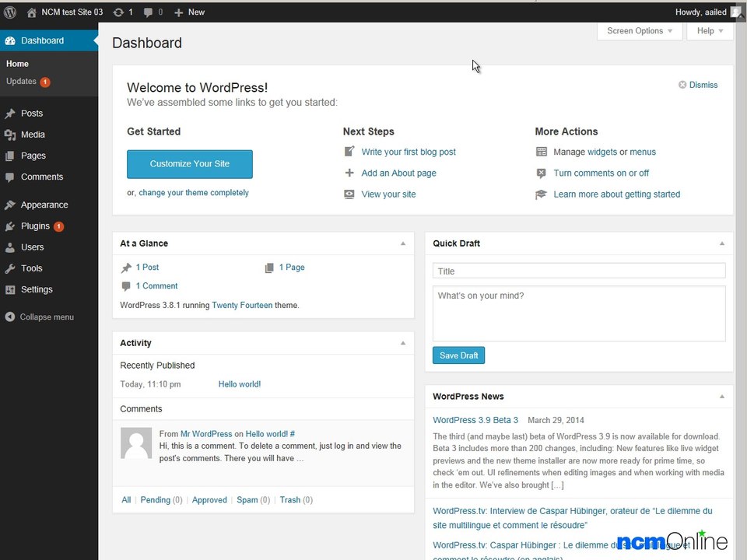
Task: Open the Appearance menu item
Action: pyautogui.click(x=44, y=205)
